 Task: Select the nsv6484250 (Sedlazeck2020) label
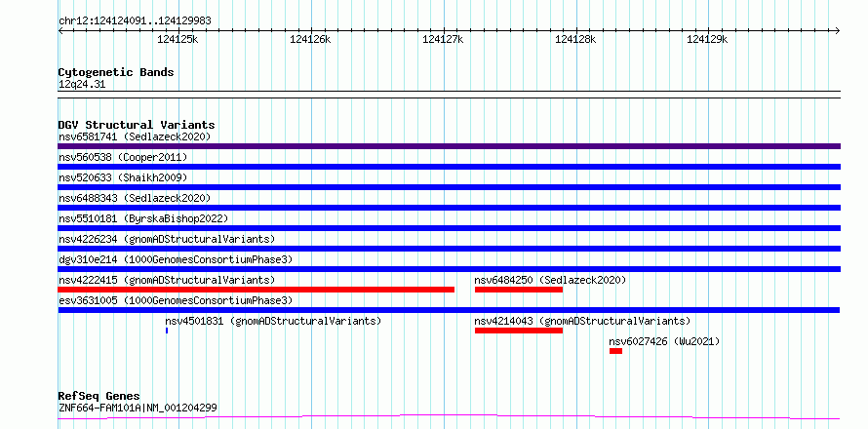point(550,280)
